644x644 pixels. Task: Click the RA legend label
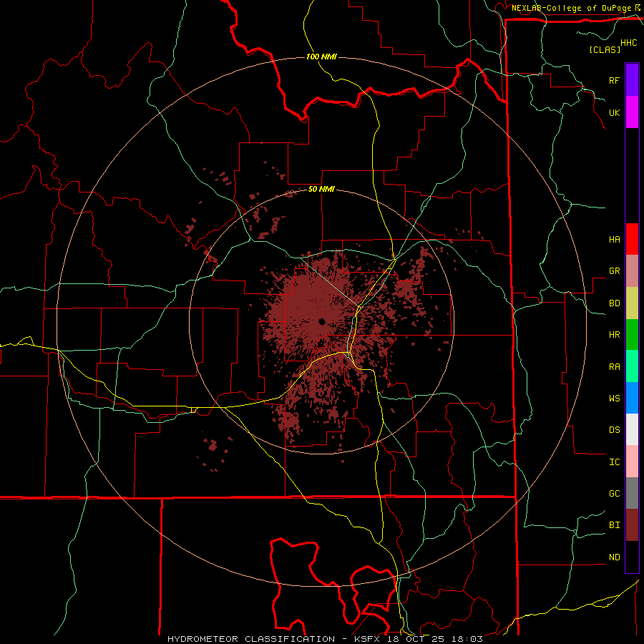(x=614, y=367)
